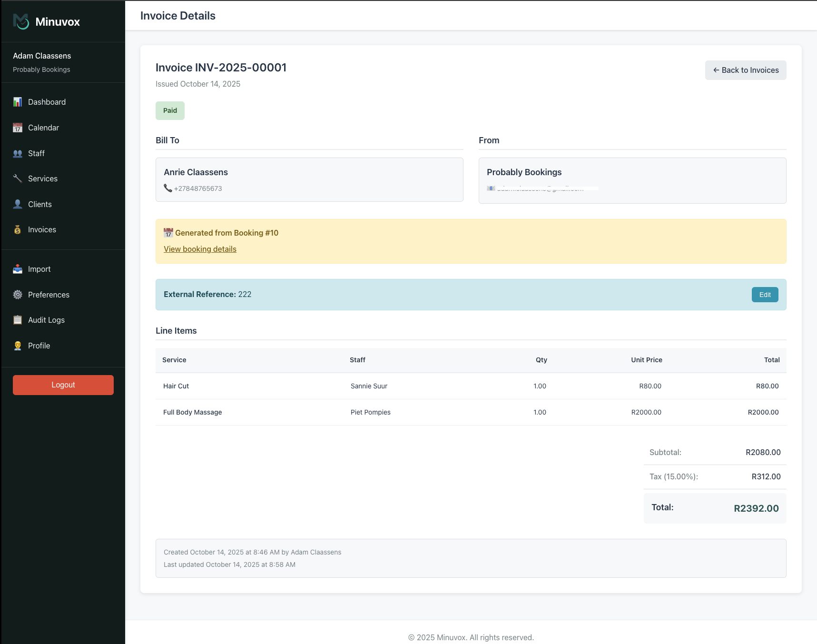This screenshot has width=817, height=644.
Task: Go back to invoices list
Action: pos(745,70)
